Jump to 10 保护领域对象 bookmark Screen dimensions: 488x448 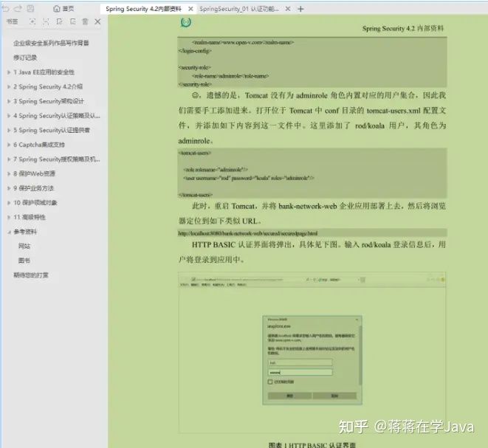pyautogui.click(x=35, y=203)
